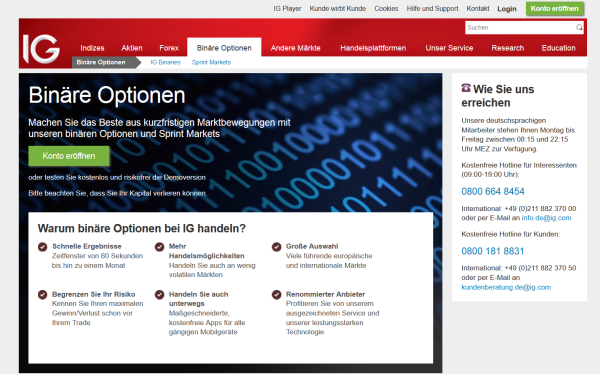
Task: Open the Sprint Markets submenu link
Action: tap(211, 62)
